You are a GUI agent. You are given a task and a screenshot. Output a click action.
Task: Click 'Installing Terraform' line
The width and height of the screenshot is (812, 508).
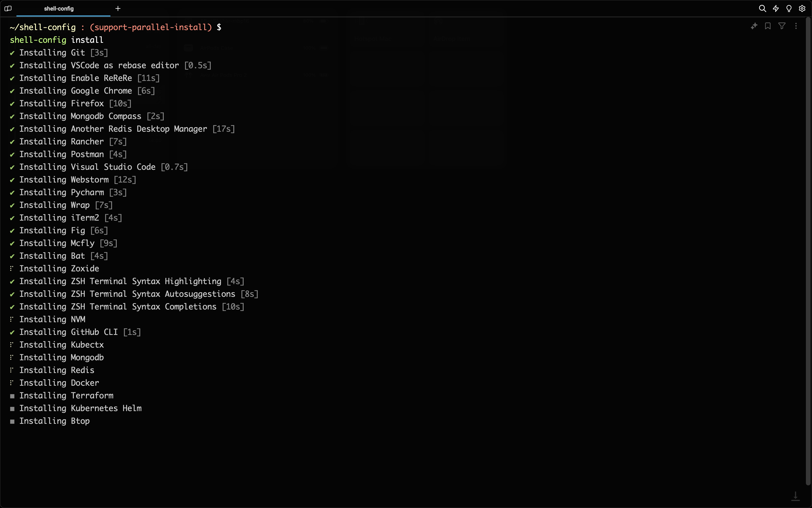click(x=62, y=396)
